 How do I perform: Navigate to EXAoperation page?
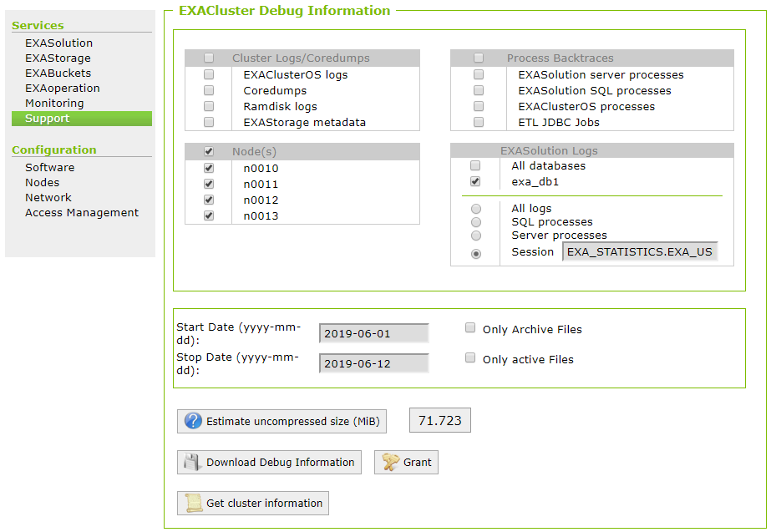[63, 88]
